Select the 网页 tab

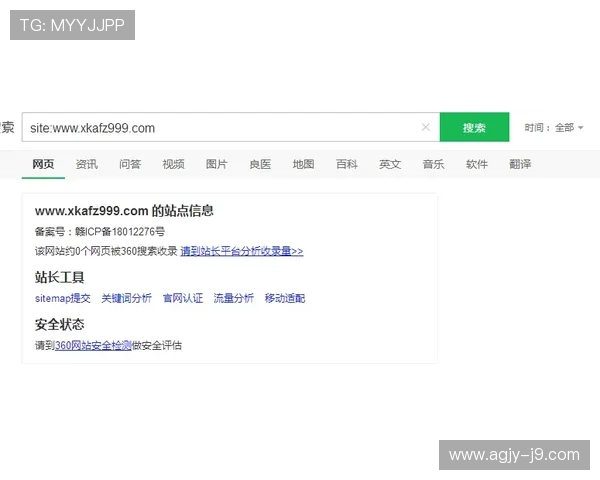tap(43, 164)
